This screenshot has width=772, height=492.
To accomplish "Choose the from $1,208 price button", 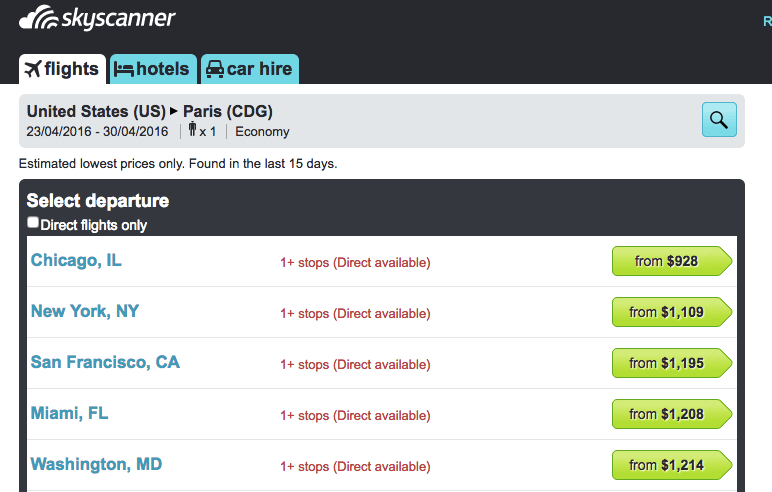I will click(x=672, y=414).
